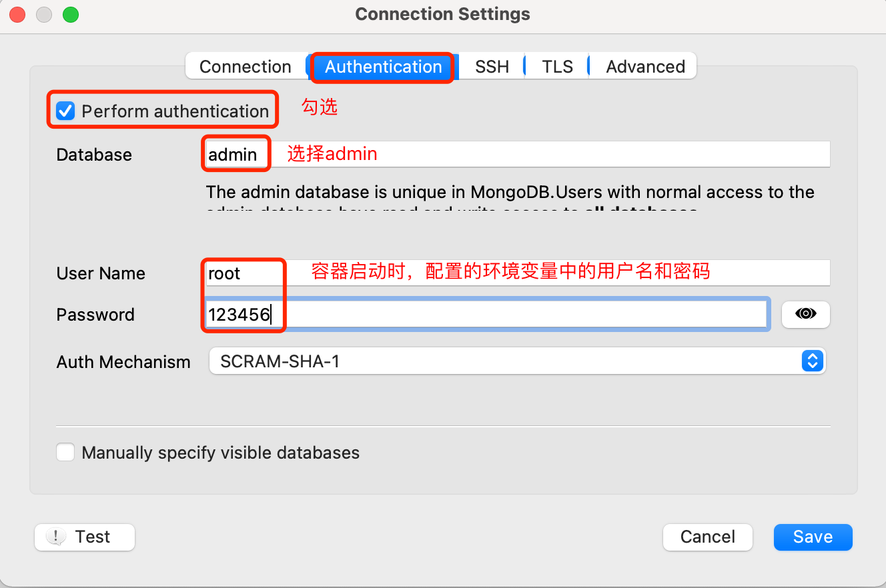Viewport: 886px width, 588px height.
Task: Close window with red button
Action: pyautogui.click(x=17, y=14)
